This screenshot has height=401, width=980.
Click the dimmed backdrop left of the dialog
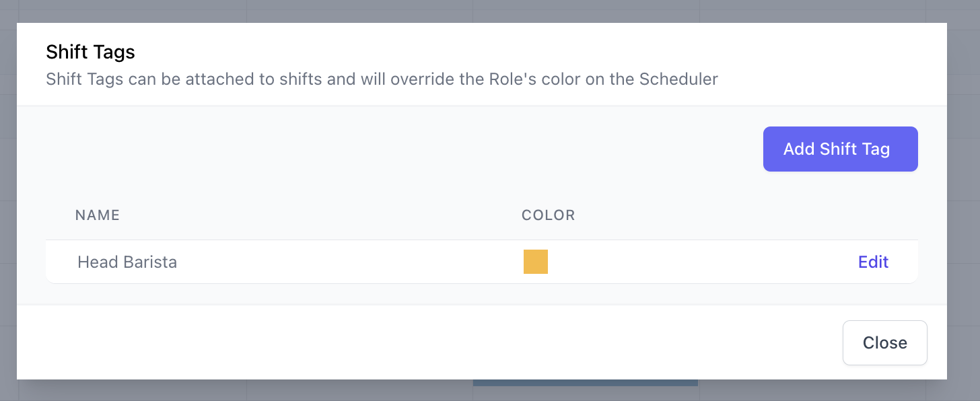pyautogui.click(x=8, y=202)
